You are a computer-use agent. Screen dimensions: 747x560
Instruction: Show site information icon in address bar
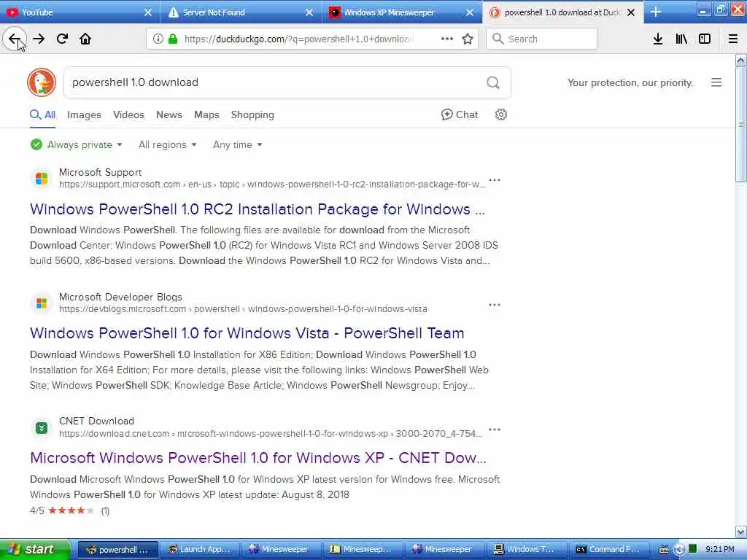pos(158,39)
